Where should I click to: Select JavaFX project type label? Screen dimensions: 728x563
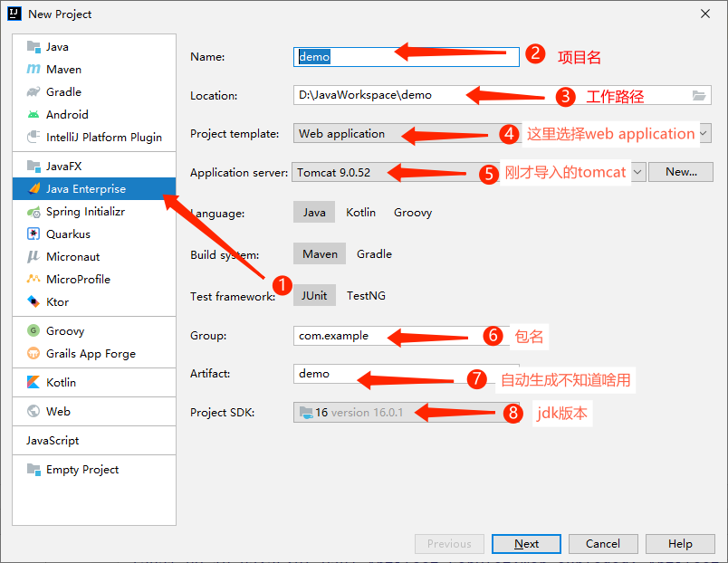[x=63, y=166]
